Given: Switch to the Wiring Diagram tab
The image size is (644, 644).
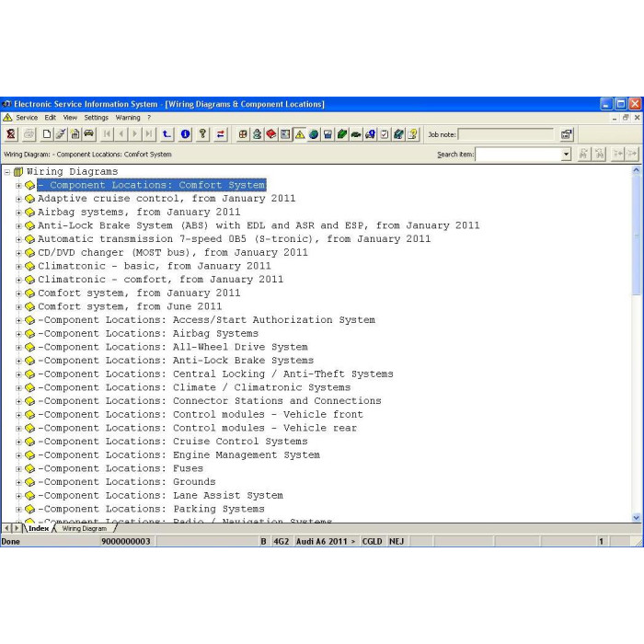Looking at the screenshot, I should (x=85, y=529).
